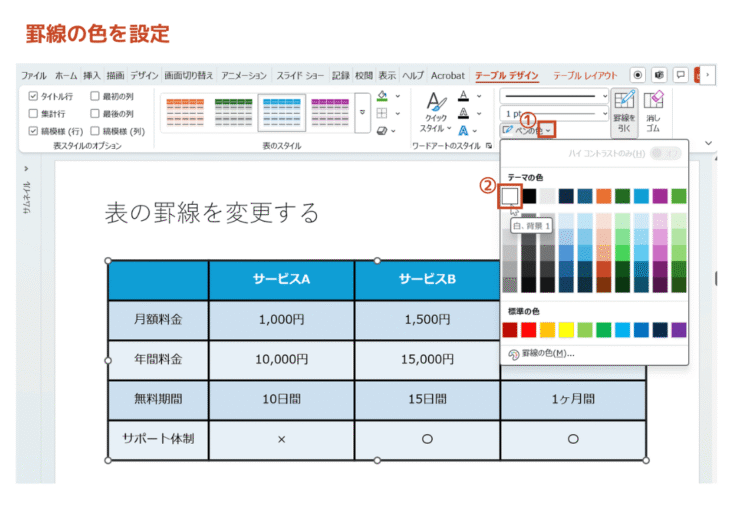Enable the 集計行 checkbox
740x505 pixels.
[34, 113]
